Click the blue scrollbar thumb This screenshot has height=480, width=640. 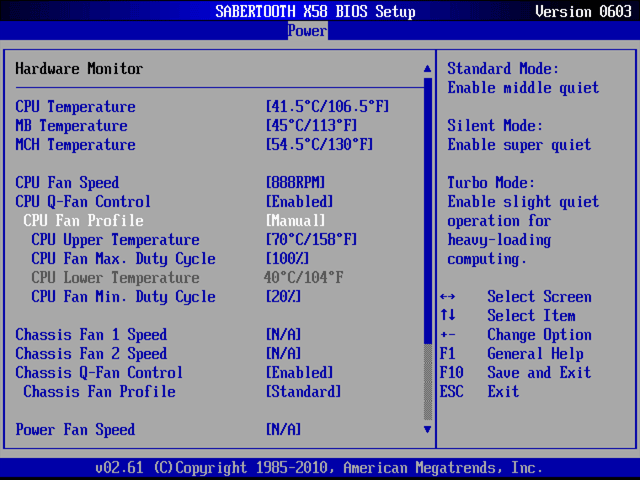point(428,210)
